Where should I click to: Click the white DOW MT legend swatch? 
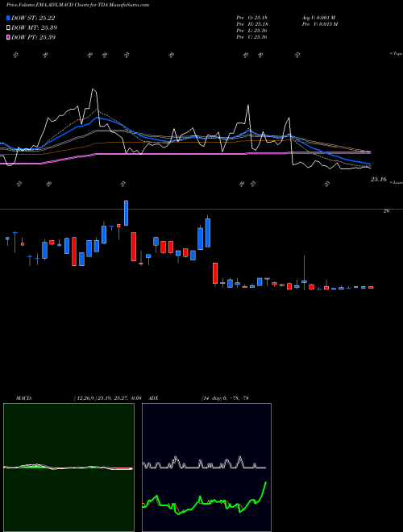[x=8, y=27]
